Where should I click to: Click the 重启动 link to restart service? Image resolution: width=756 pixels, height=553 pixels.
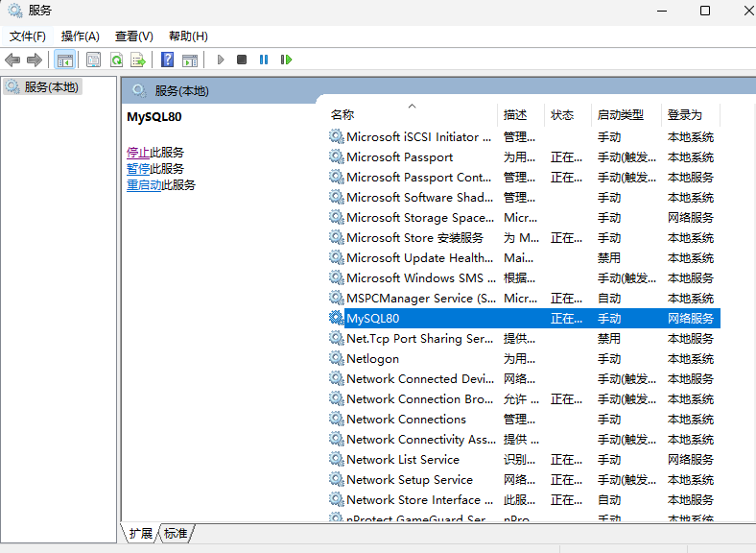tap(144, 185)
